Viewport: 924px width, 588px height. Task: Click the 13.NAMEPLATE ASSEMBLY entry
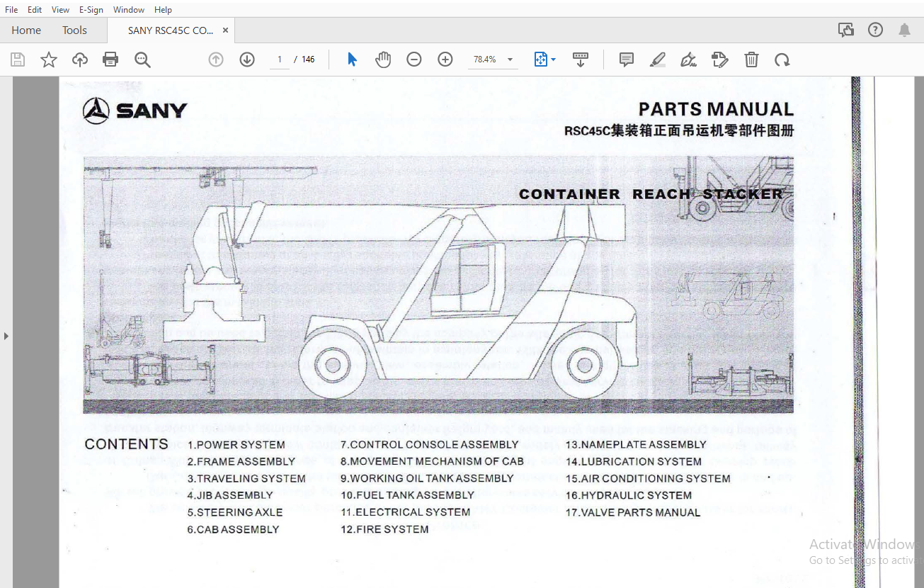click(x=636, y=445)
